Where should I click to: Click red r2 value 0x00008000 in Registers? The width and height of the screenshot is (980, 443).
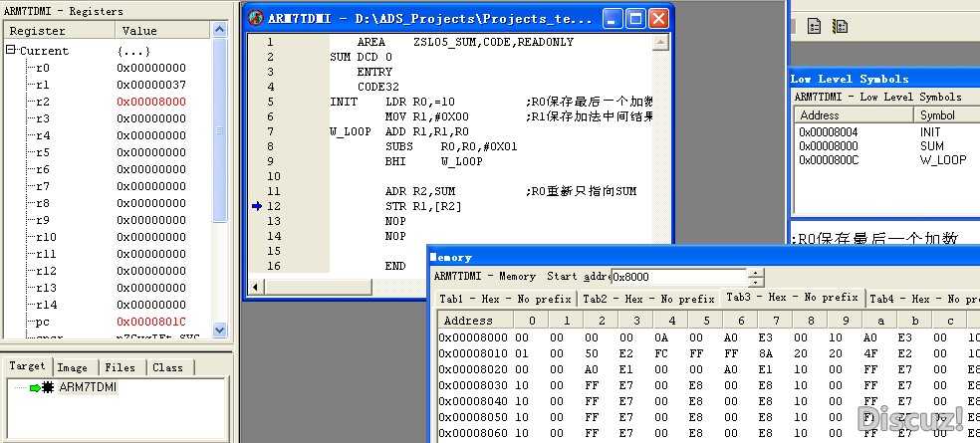[151, 102]
